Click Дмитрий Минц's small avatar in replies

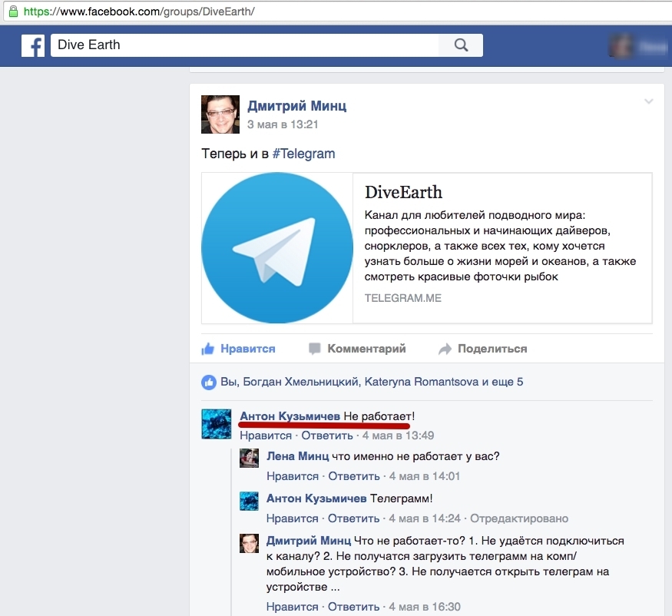[x=249, y=543]
